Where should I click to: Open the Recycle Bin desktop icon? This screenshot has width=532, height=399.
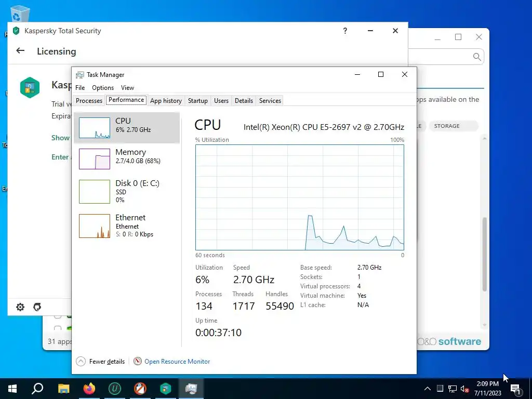click(x=20, y=14)
